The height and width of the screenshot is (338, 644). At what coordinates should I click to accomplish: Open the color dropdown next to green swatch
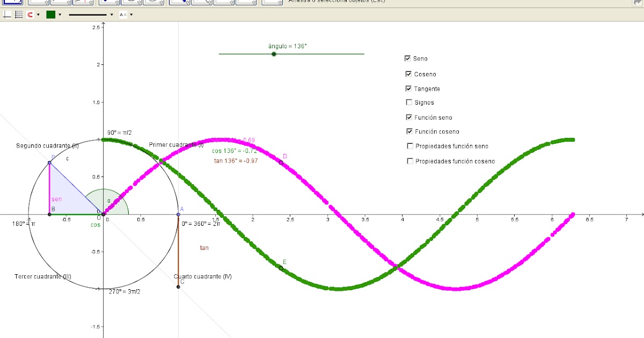[60, 14]
